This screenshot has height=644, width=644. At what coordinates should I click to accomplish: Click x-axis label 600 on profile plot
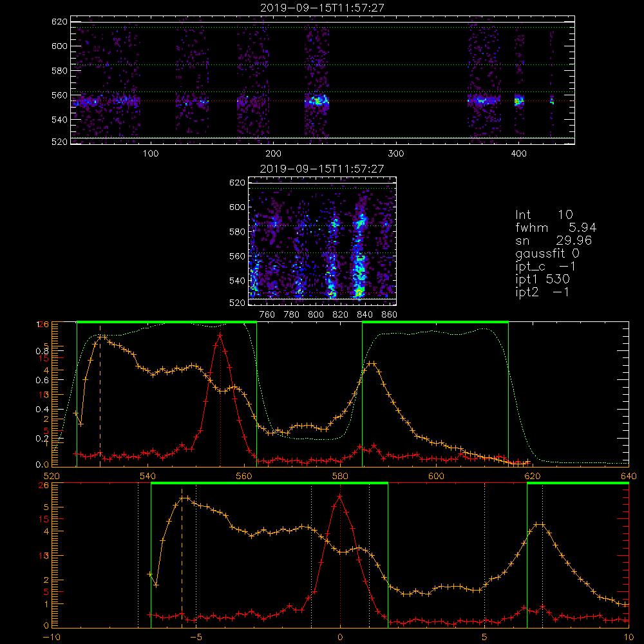click(x=436, y=477)
